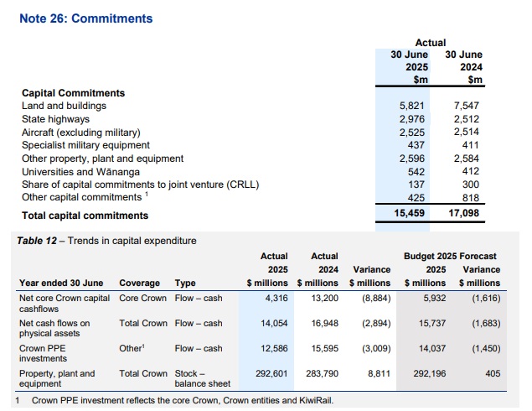Click the 'Crown PPE investments' row label
The width and height of the screenshot is (532, 411).
tap(43, 353)
